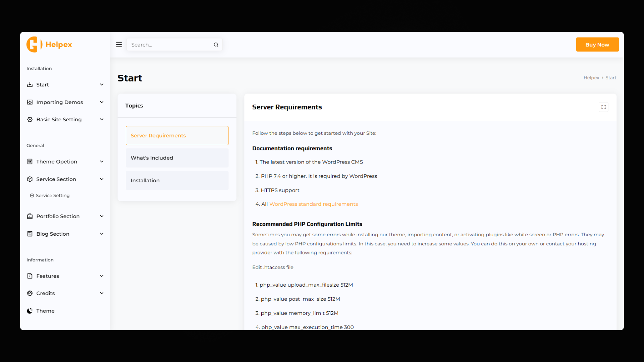The width and height of the screenshot is (644, 362).
Task: Open the Service Setting sub-item
Action: [53, 195]
